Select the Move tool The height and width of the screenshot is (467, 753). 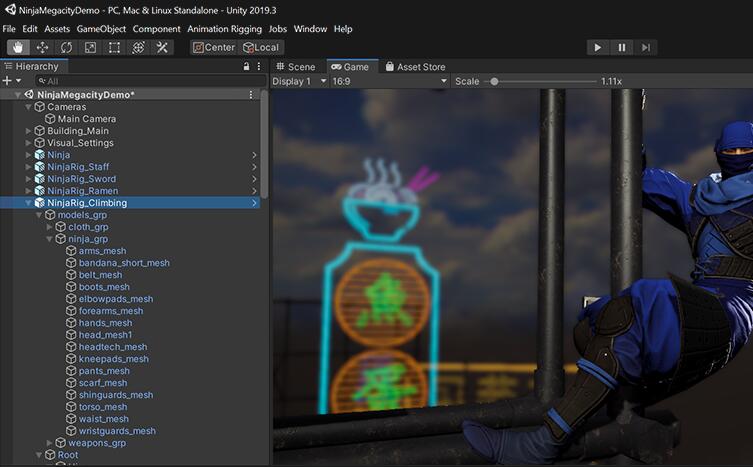[42, 47]
